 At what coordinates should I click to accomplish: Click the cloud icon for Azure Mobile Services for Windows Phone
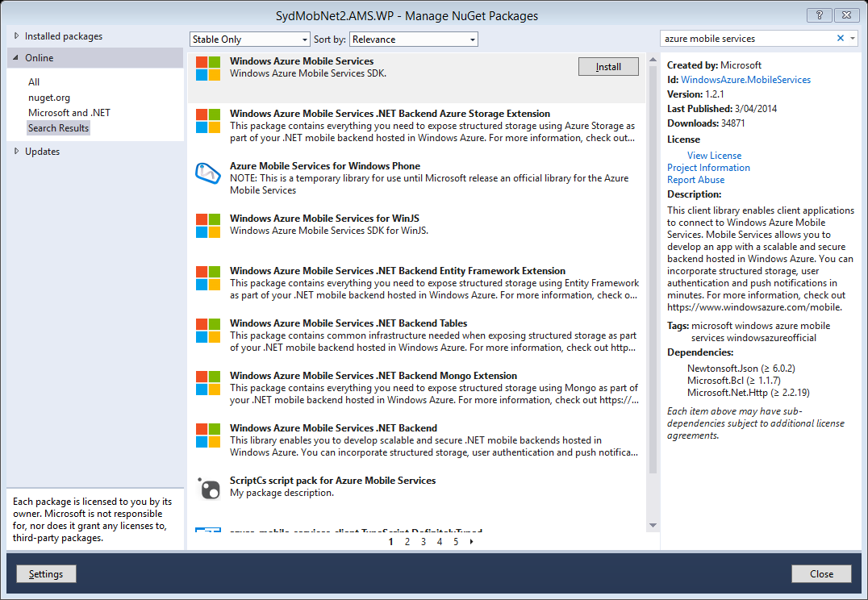(x=208, y=173)
